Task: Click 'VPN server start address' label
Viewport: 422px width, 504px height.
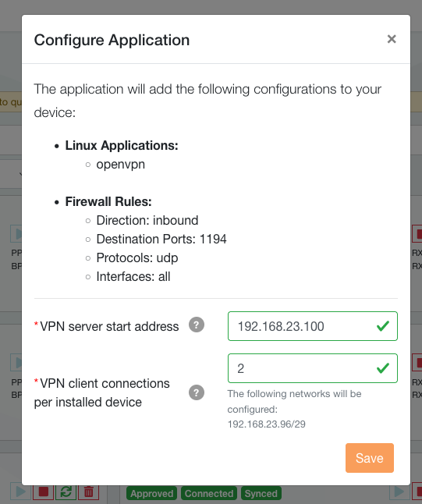Action: pos(109,327)
